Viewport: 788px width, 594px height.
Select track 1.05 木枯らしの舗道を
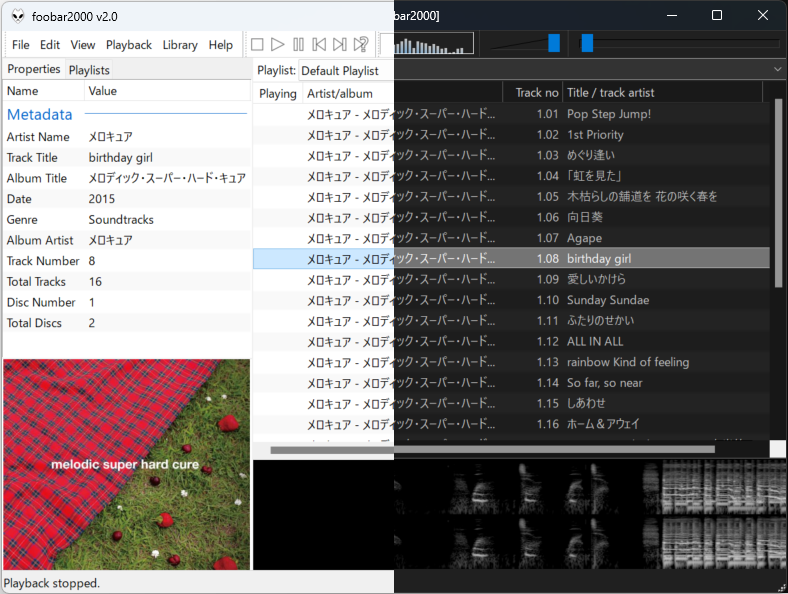(511, 196)
